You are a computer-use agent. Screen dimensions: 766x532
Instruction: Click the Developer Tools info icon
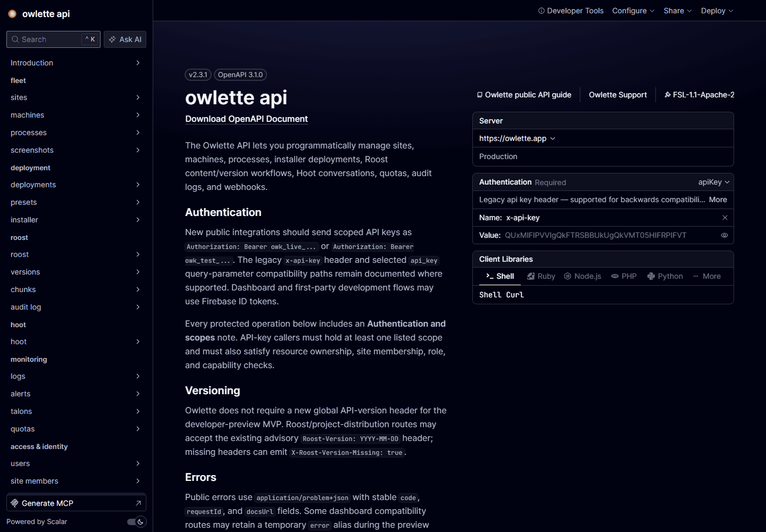point(542,11)
